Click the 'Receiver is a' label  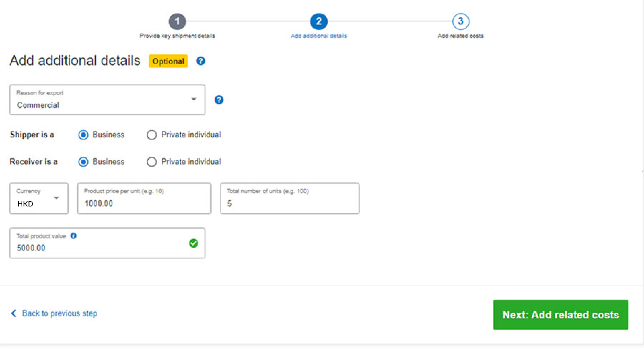pyautogui.click(x=34, y=162)
